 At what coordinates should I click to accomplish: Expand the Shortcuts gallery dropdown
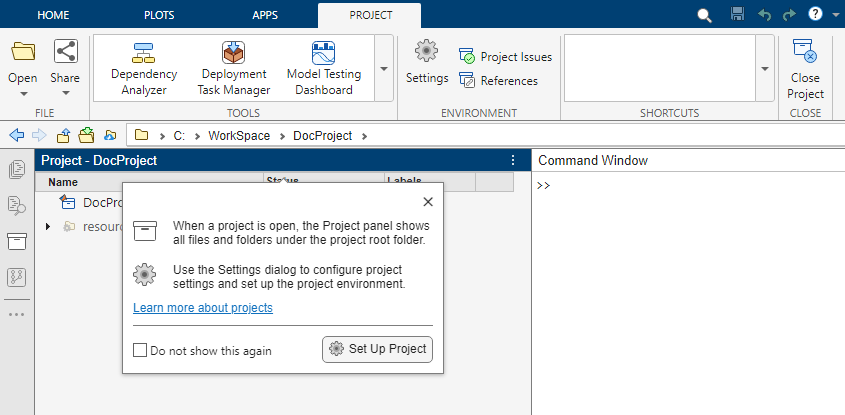[x=765, y=69]
